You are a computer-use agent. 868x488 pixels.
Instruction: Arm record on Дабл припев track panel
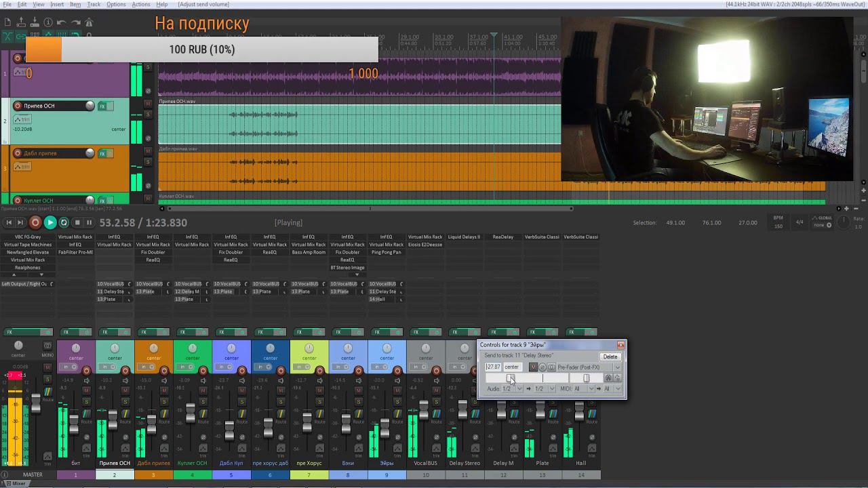[x=18, y=153]
